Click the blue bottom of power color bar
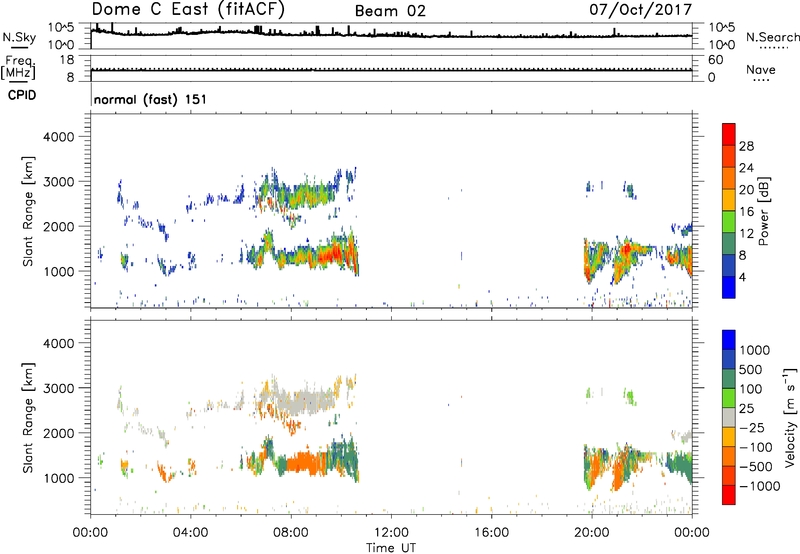Image resolution: width=800 pixels, height=554 pixels. (x=729, y=287)
